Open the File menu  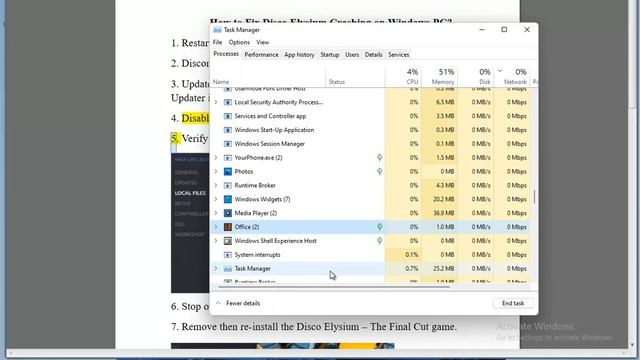point(218,42)
